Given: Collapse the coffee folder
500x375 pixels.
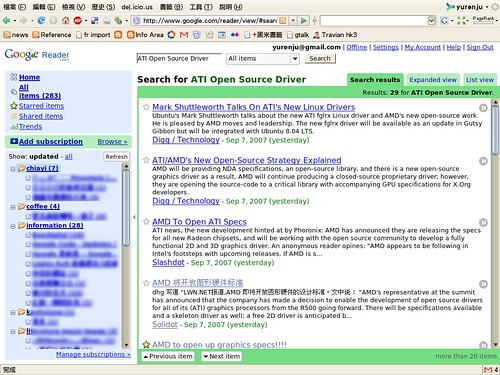Looking at the screenshot, I should (13, 207).
